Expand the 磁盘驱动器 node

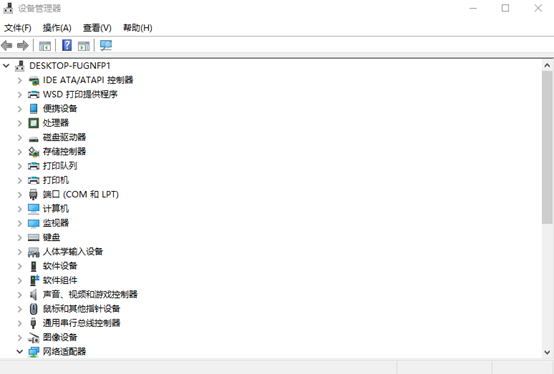(20, 137)
